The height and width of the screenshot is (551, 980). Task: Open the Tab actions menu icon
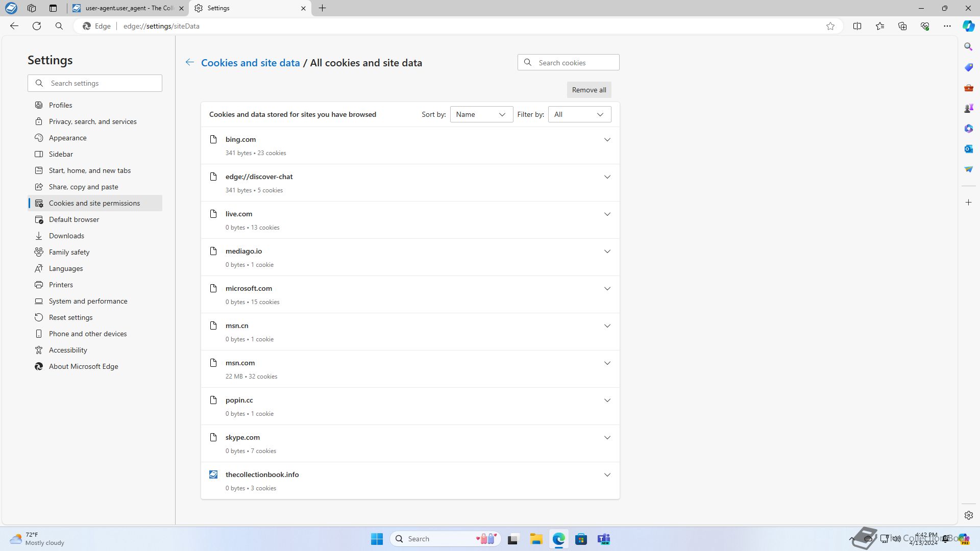[53, 8]
